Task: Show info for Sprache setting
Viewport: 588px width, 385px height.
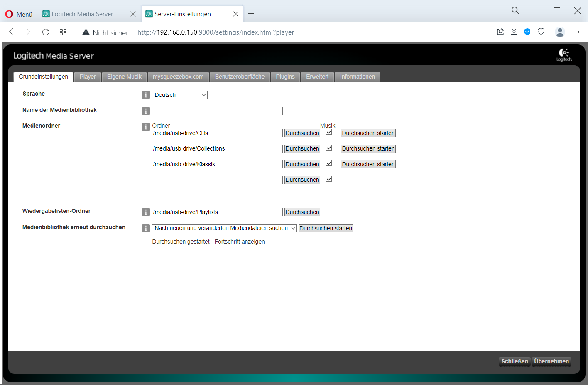Action: (x=145, y=95)
